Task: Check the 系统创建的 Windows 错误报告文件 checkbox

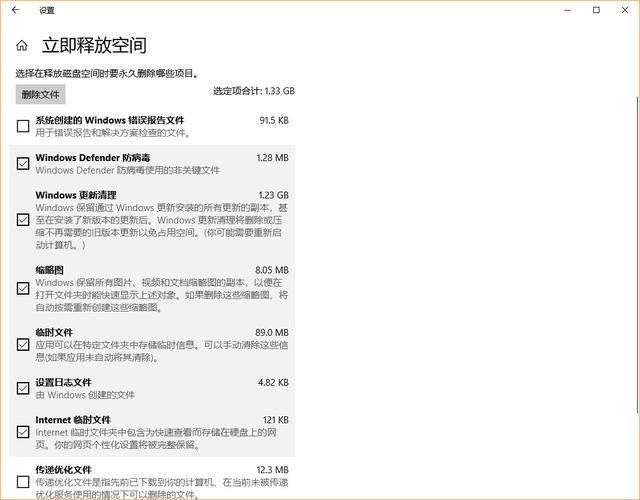Action: pos(23,126)
